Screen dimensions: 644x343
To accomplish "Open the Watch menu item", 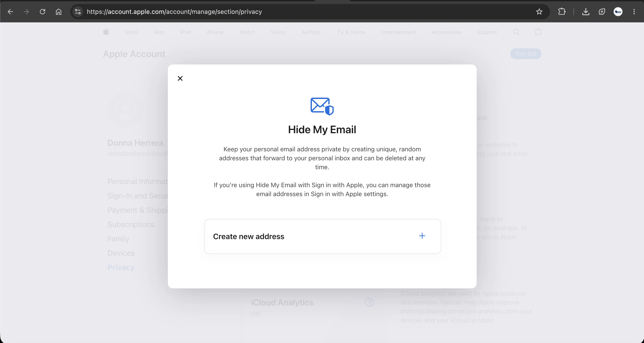I will 247,32.
